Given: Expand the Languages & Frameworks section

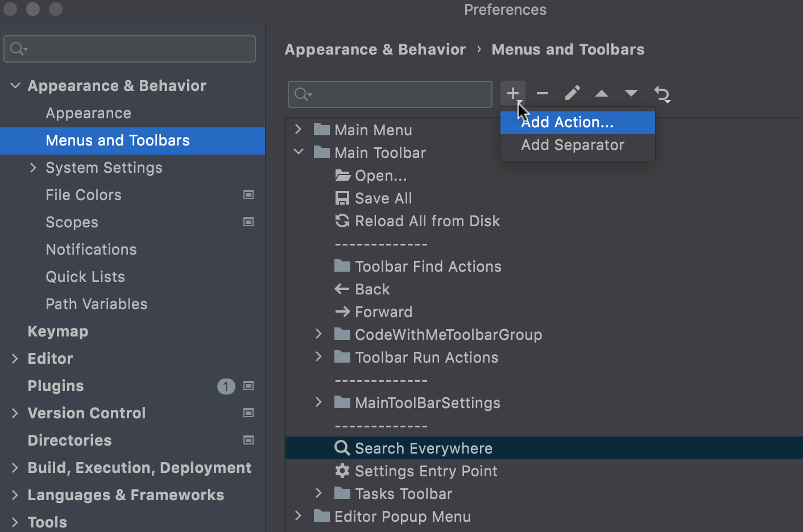Looking at the screenshot, I should [15, 495].
